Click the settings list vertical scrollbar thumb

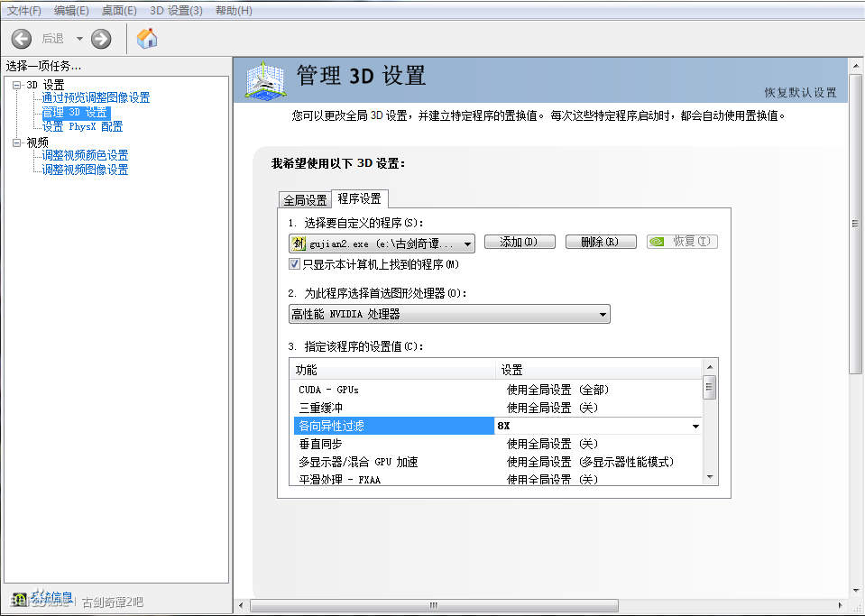(710, 387)
